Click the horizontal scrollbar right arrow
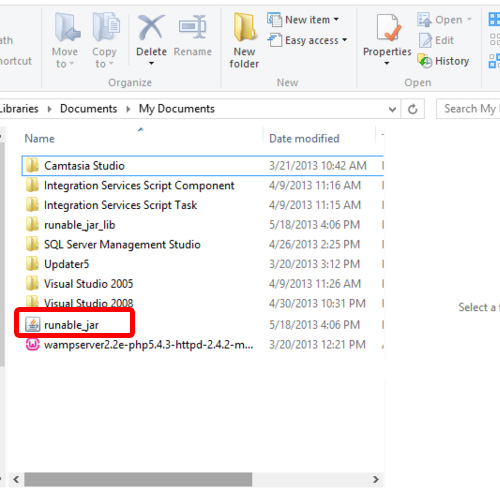500x500 pixels. click(376, 479)
